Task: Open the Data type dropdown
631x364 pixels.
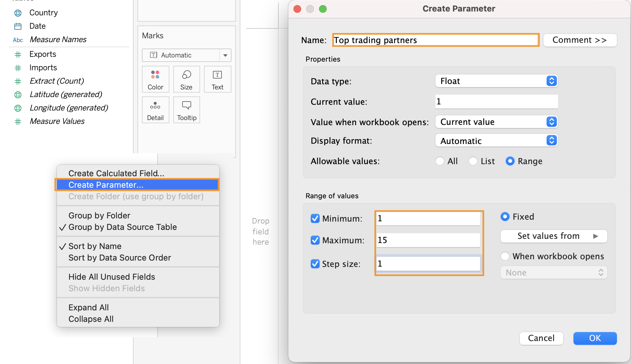Action: point(496,81)
